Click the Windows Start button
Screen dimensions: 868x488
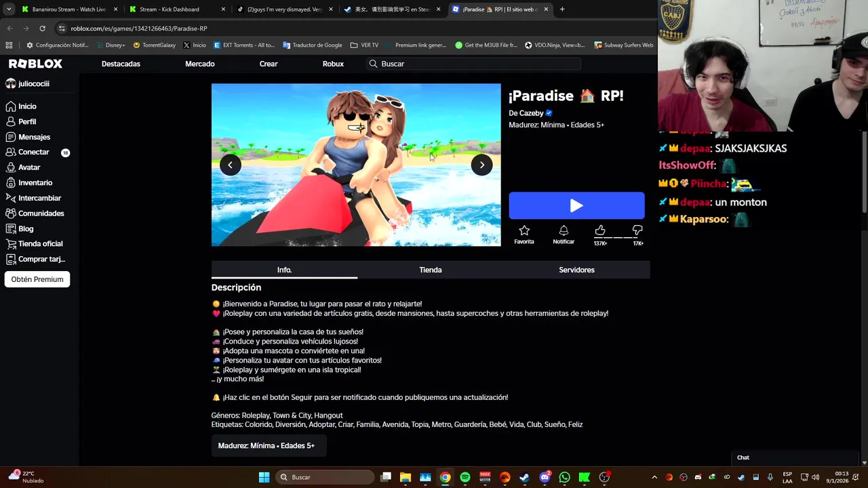coord(264,477)
